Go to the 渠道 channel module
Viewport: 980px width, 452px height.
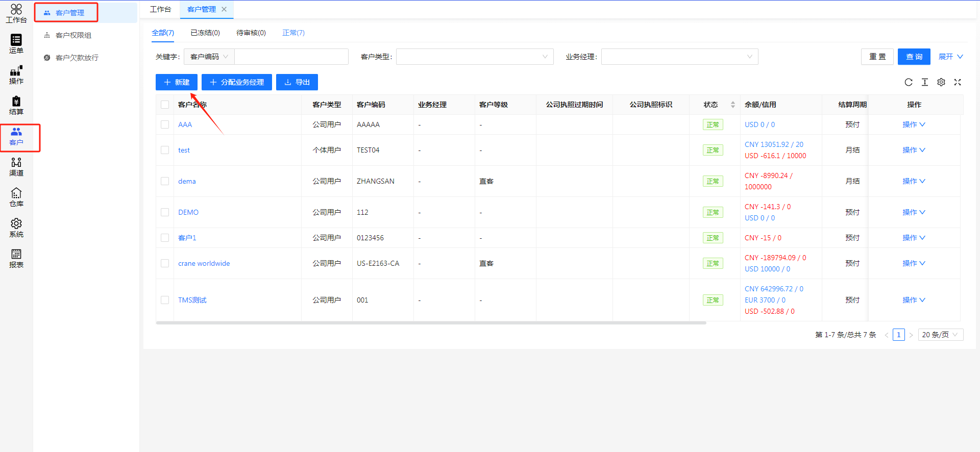16,166
